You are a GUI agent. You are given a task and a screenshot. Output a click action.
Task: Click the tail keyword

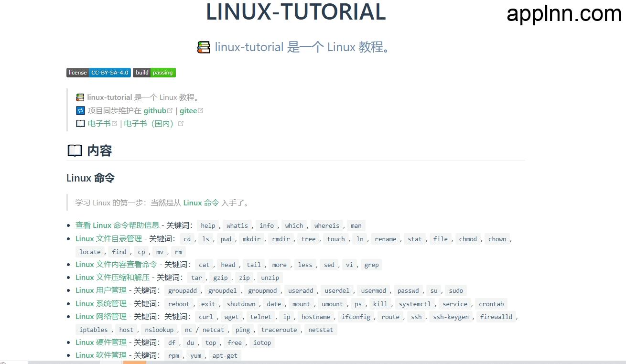[254, 265]
